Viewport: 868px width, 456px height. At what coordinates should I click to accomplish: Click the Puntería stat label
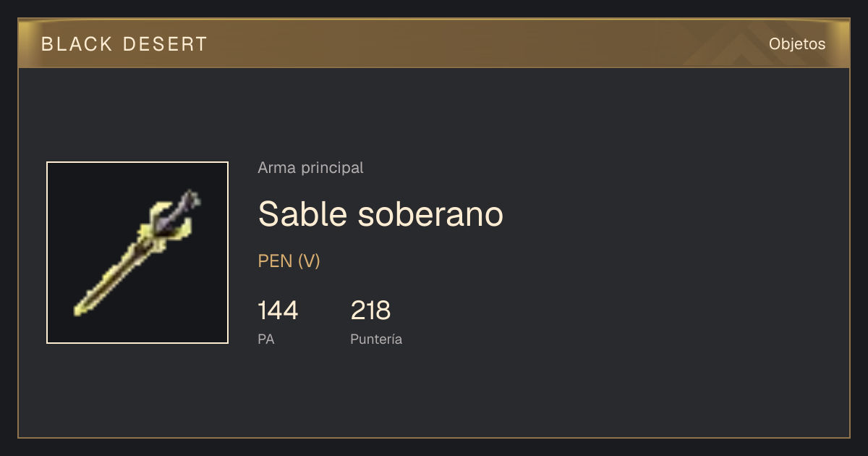pos(376,339)
